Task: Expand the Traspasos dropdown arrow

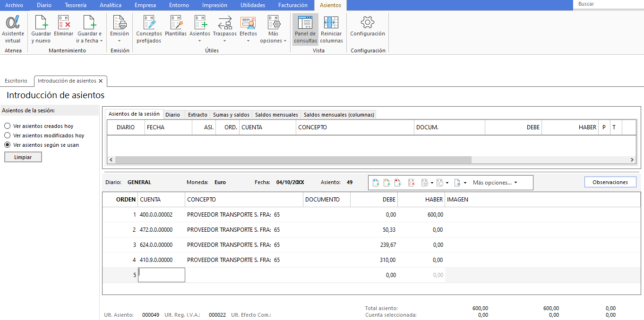Action: pos(225,41)
